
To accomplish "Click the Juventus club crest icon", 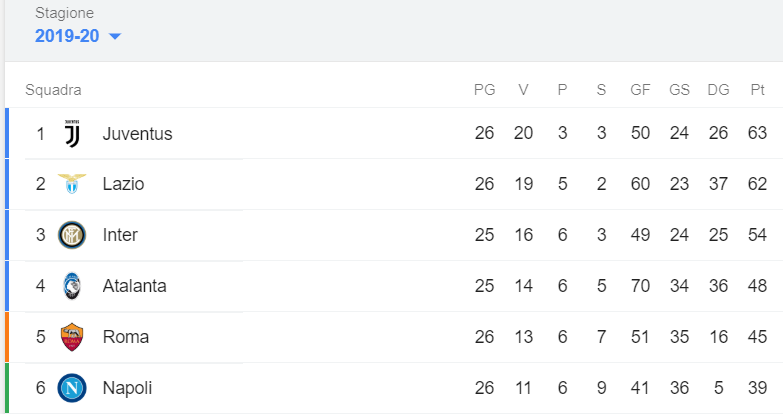I will pos(72,133).
